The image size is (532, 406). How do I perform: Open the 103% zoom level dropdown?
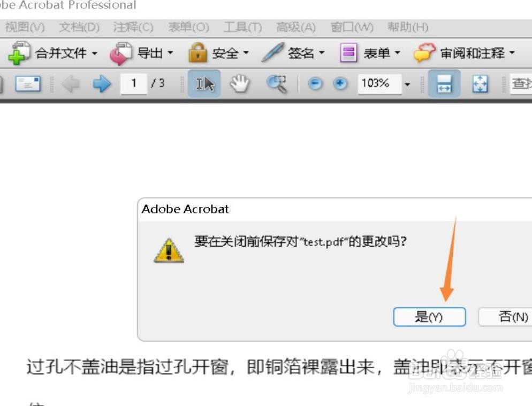coord(408,83)
